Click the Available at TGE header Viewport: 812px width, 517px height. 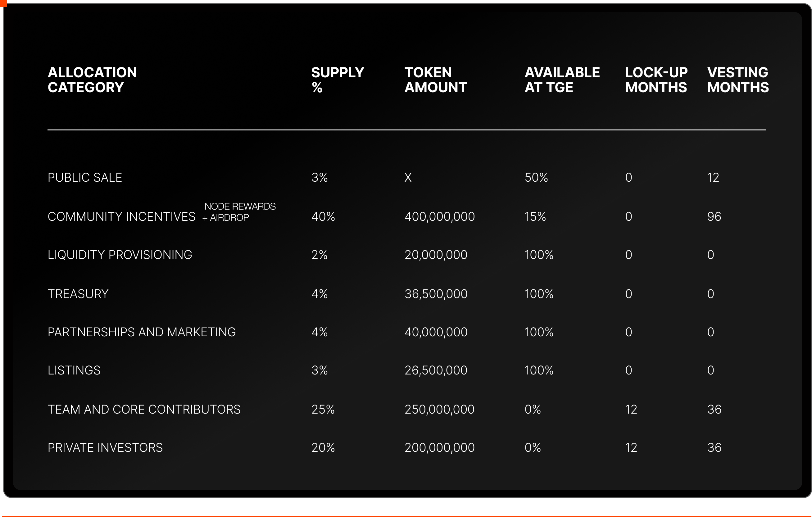click(x=562, y=80)
